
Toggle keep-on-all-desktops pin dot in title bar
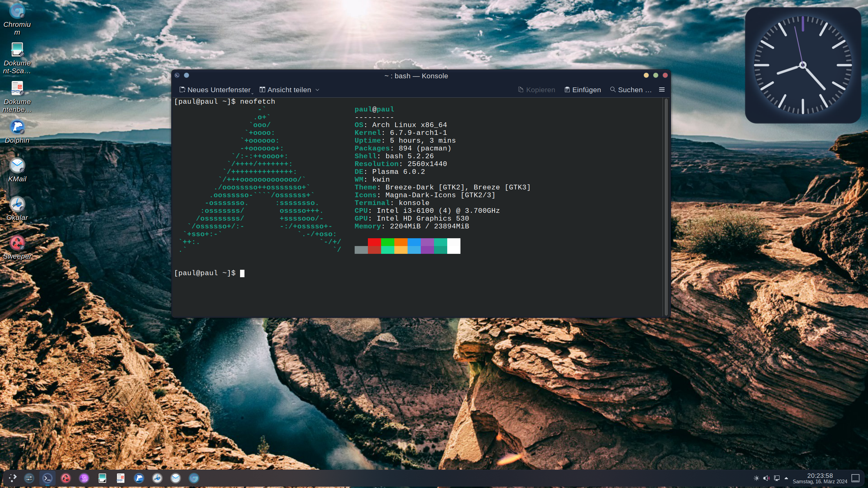[x=186, y=75]
